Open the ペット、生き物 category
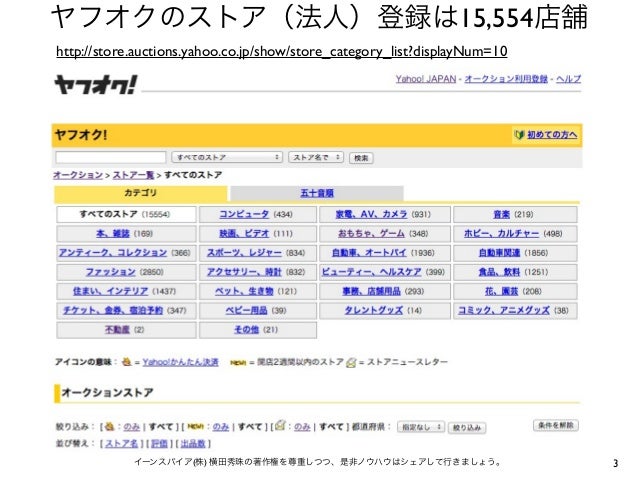The width and height of the screenshot is (638, 479). click(244, 291)
